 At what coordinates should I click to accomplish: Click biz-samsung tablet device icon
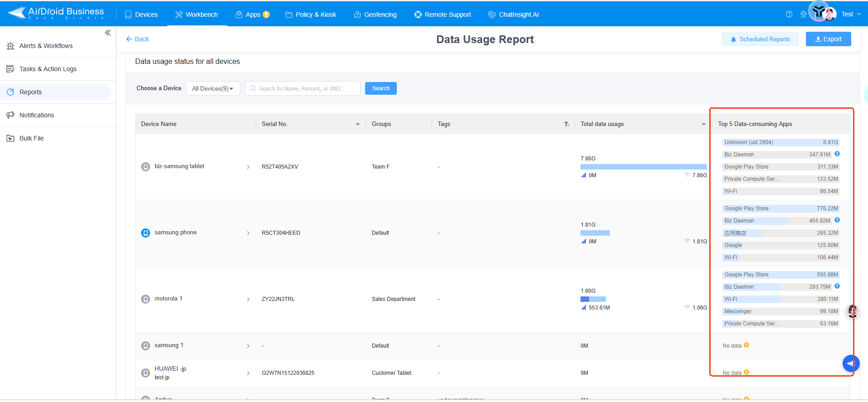(x=146, y=167)
